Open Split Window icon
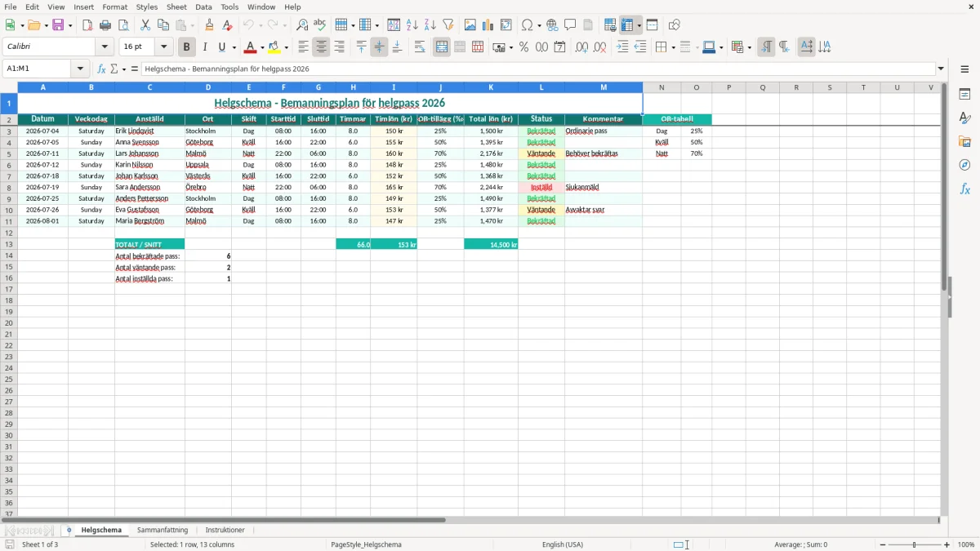The image size is (980, 551). (652, 25)
